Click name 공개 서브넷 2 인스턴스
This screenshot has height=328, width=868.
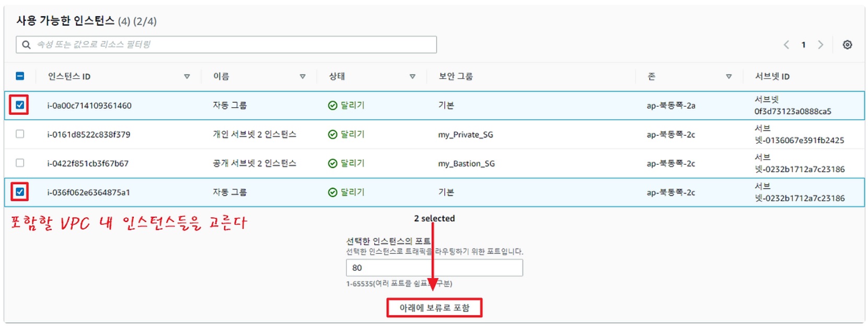pos(254,163)
